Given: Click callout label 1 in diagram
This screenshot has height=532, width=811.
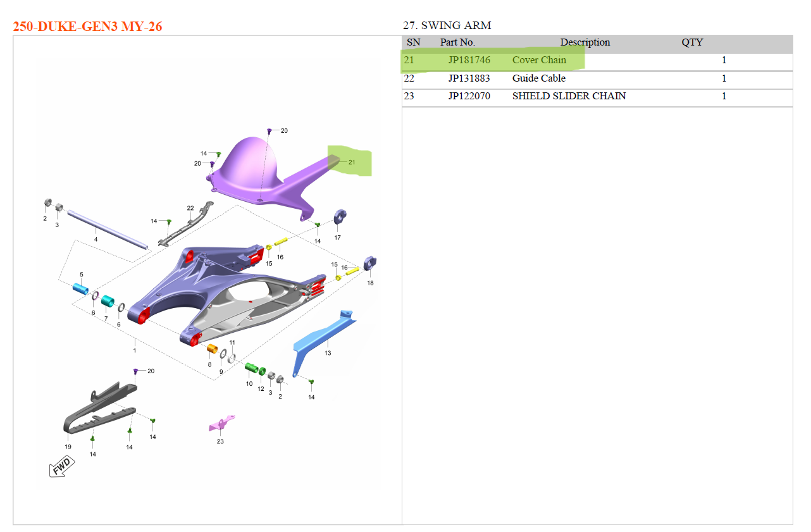Looking at the screenshot, I should pyautogui.click(x=134, y=350).
